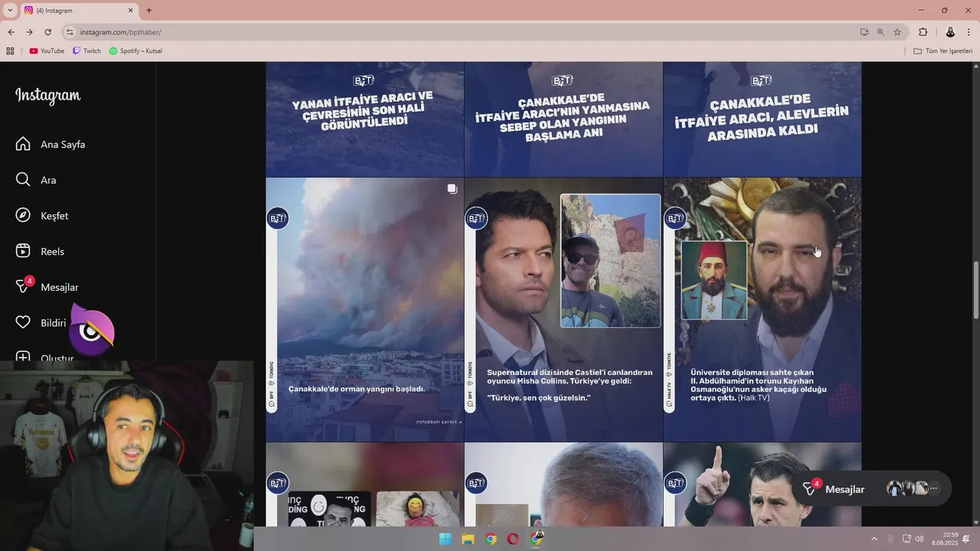Open Windows Start menu
Image resolution: width=980 pixels, height=551 pixels.
click(x=445, y=539)
